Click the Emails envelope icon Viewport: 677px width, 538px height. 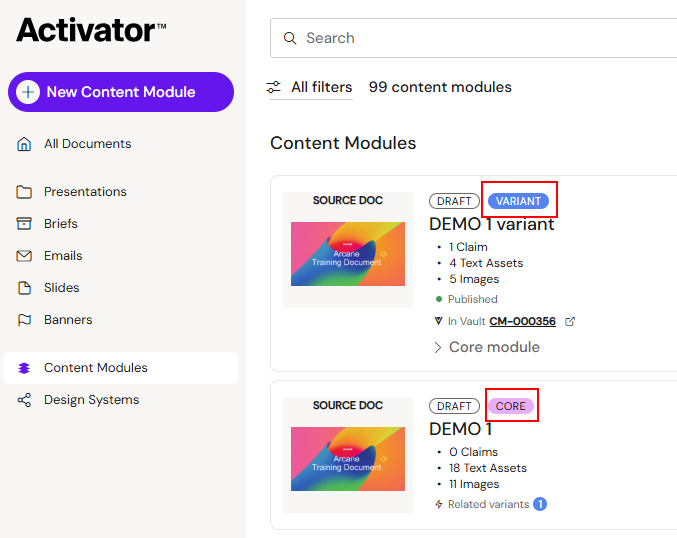click(x=24, y=256)
